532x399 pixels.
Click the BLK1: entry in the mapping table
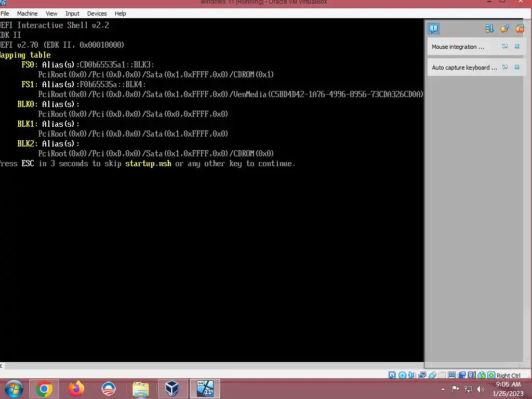28,124
